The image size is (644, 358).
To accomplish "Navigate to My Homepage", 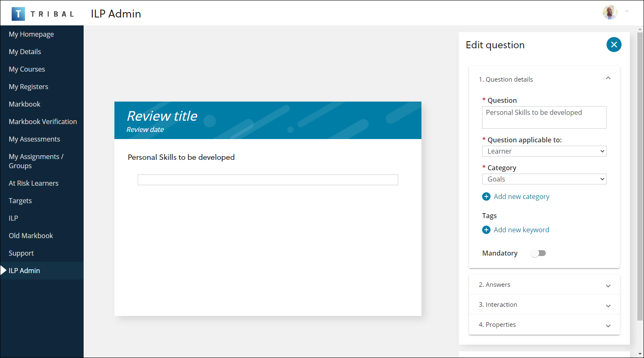I will tap(31, 34).
